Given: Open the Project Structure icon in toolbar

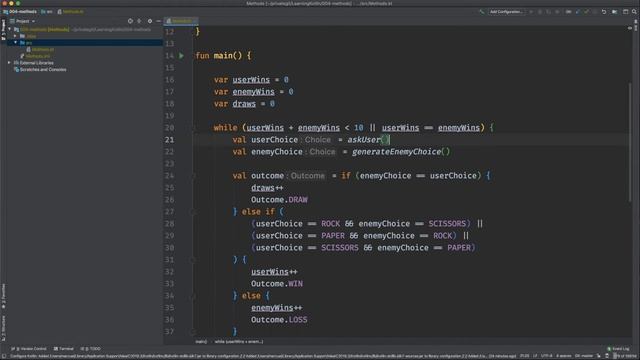Looking at the screenshot, I should 615,12.
